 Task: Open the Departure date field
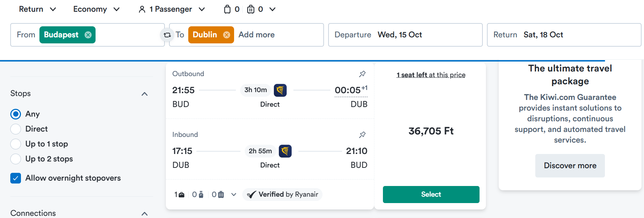[x=405, y=35]
